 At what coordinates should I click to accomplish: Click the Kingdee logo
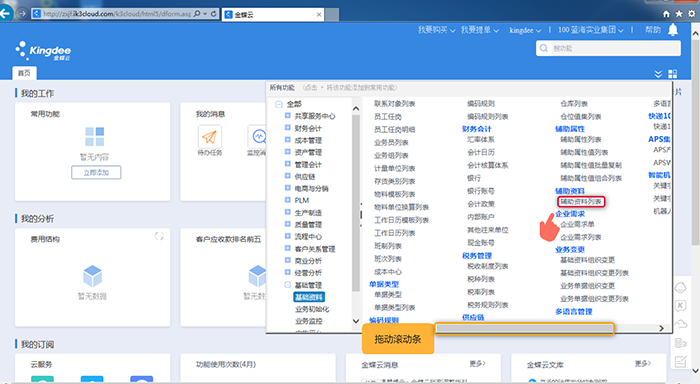(x=43, y=51)
